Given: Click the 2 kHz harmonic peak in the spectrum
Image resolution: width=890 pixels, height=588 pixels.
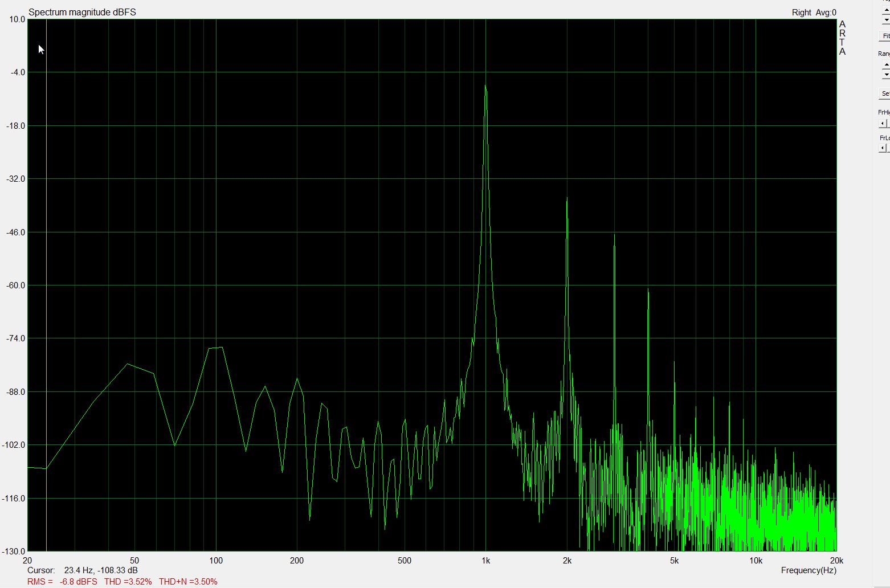Looking at the screenshot, I should (x=567, y=199).
